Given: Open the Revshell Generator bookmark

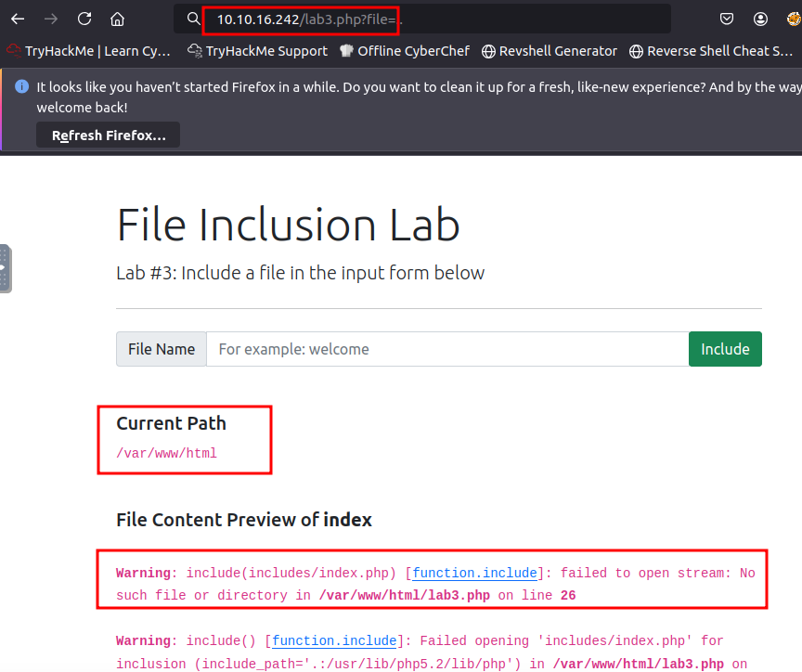Looking at the screenshot, I should (x=549, y=51).
